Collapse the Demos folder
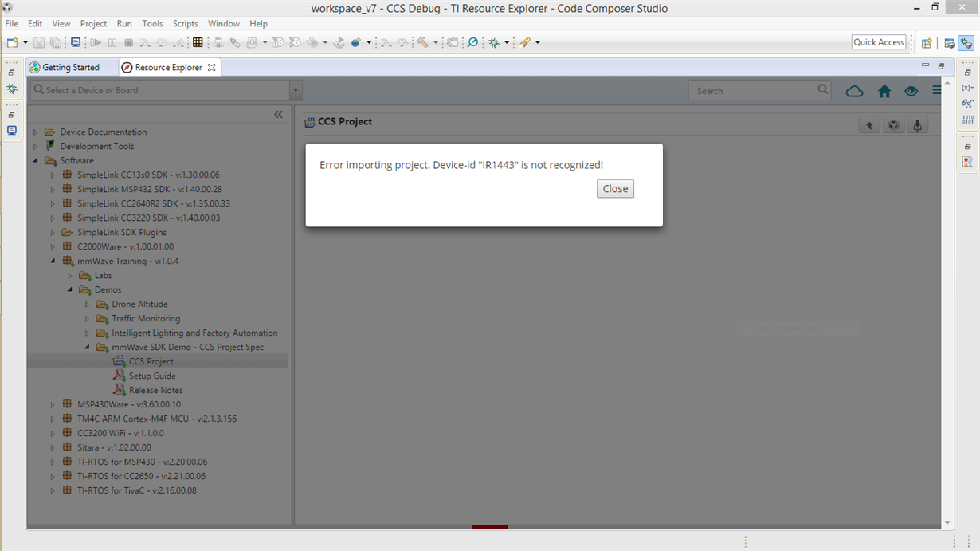980x551 pixels. (x=70, y=290)
